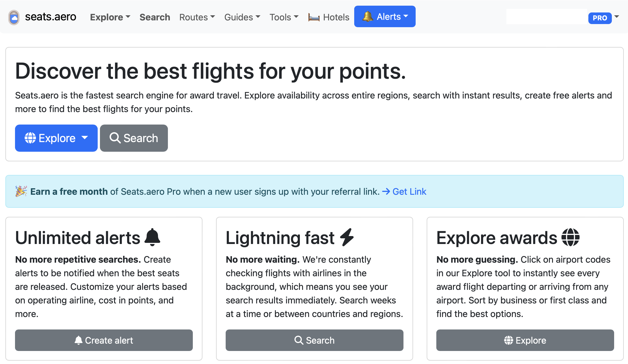Screen dimensions: 628x364
Task: Click the Explore button in Explore awards card
Action: (x=525, y=340)
